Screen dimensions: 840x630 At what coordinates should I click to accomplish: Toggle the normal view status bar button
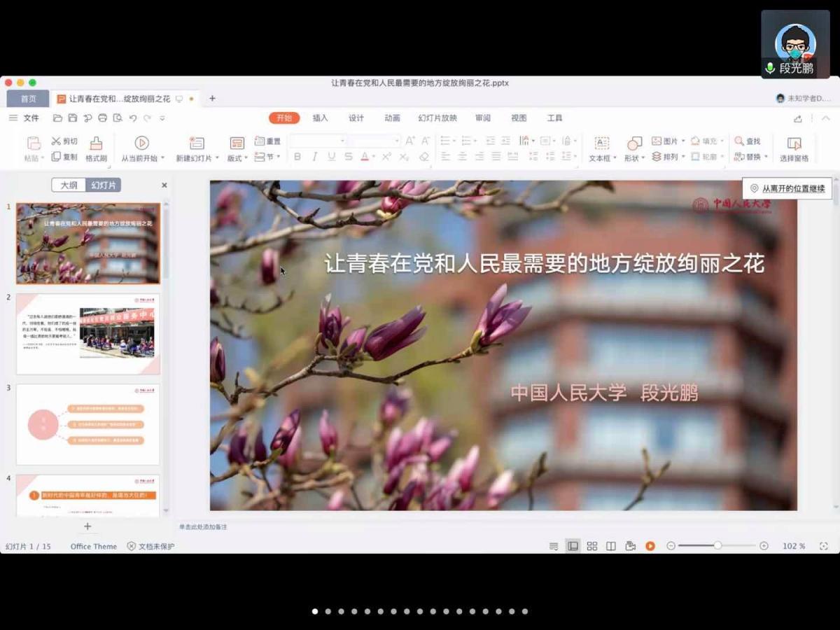pos(573,546)
